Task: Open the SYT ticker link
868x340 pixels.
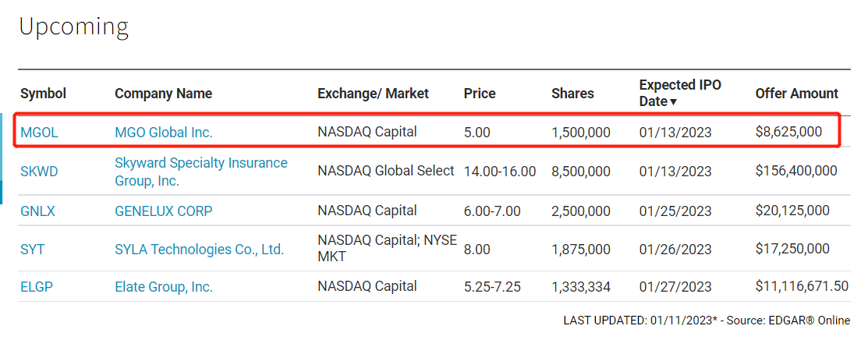Action: pos(32,250)
